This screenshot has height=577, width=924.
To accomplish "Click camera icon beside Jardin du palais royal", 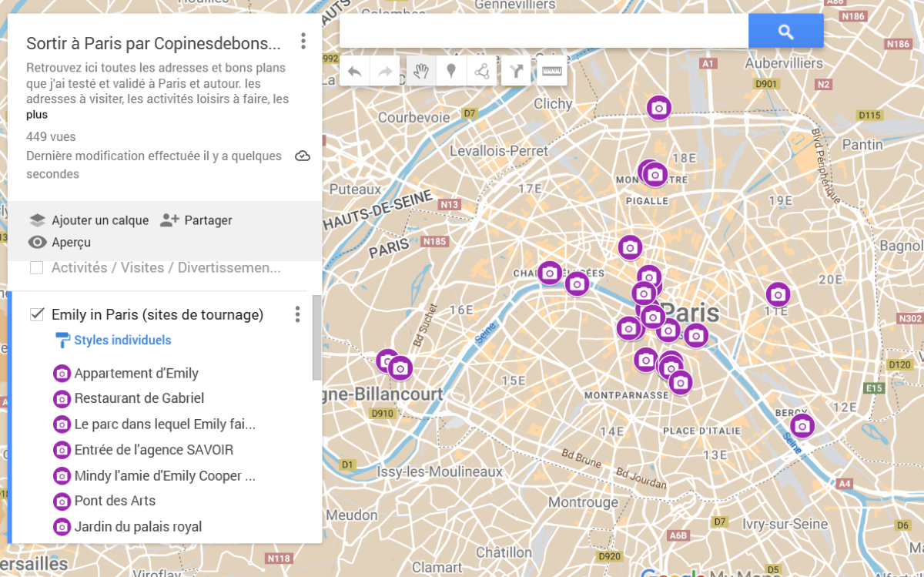I will pyautogui.click(x=62, y=527).
